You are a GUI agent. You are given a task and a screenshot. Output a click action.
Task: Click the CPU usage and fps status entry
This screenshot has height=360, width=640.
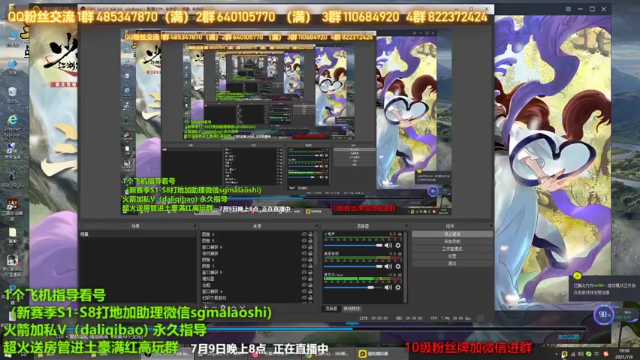[451, 318]
